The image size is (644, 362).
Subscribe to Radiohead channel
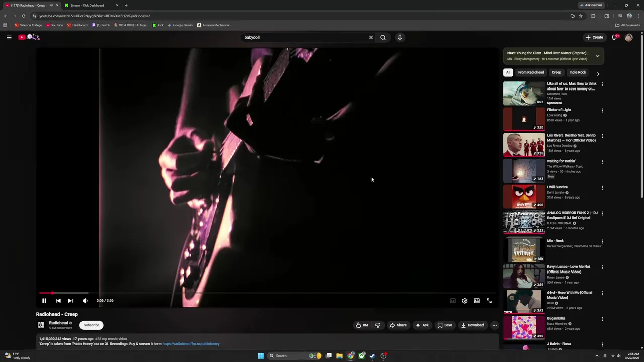pos(91,325)
